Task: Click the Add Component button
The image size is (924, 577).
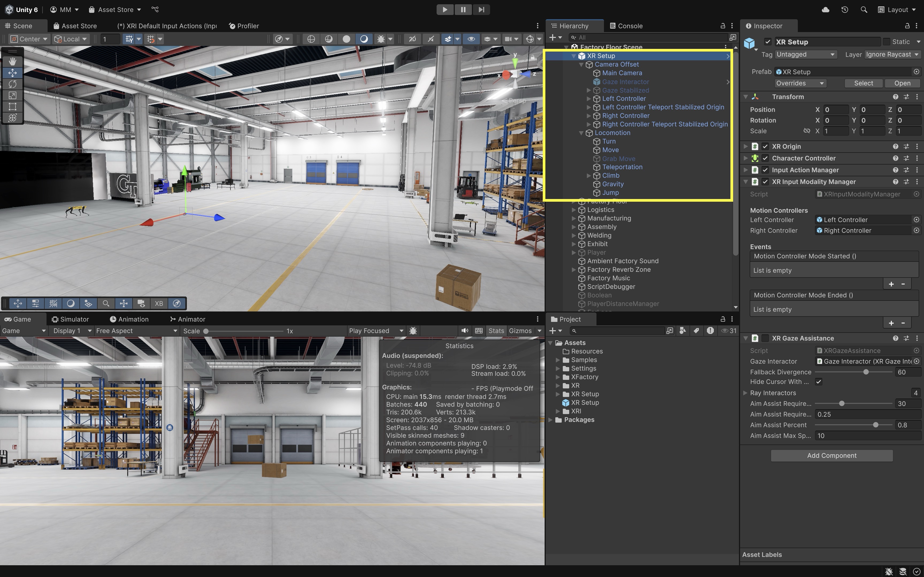Action: 831,455
